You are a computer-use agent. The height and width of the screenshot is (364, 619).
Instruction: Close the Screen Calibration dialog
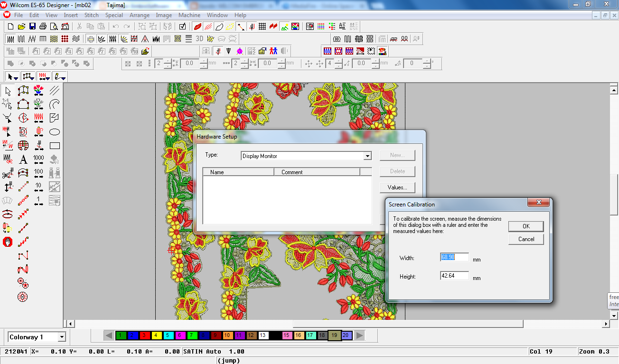tap(539, 203)
